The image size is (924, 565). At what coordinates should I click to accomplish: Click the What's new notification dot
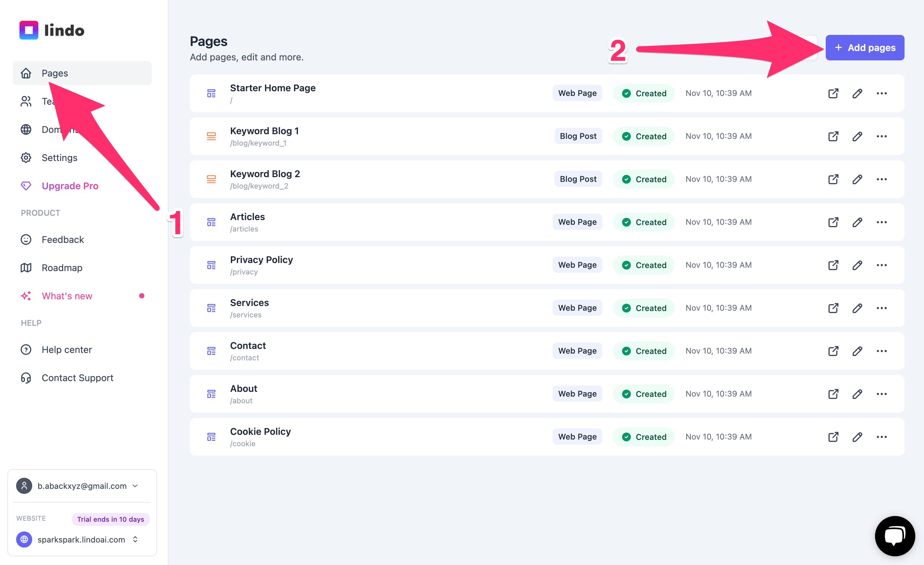[x=141, y=296]
